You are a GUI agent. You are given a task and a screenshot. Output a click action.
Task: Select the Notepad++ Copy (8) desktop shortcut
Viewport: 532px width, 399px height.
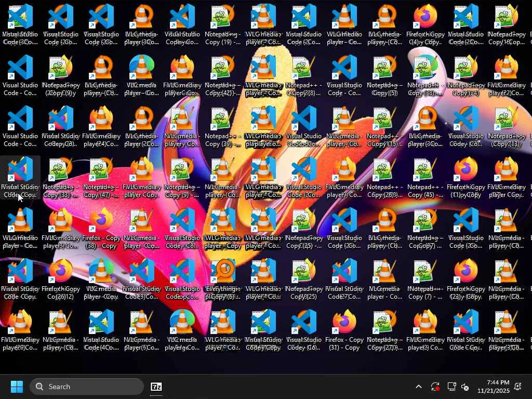(x=303, y=75)
